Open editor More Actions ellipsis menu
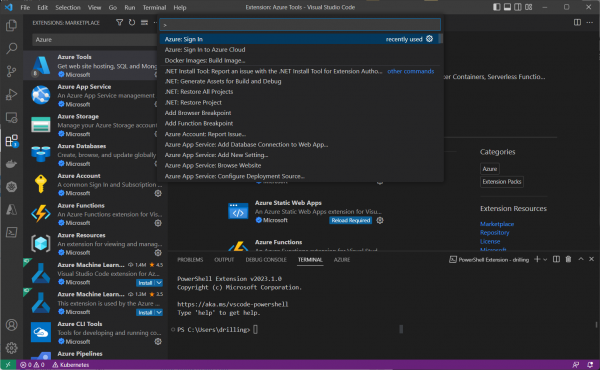This screenshot has height=370, width=600. click(x=590, y=23)
